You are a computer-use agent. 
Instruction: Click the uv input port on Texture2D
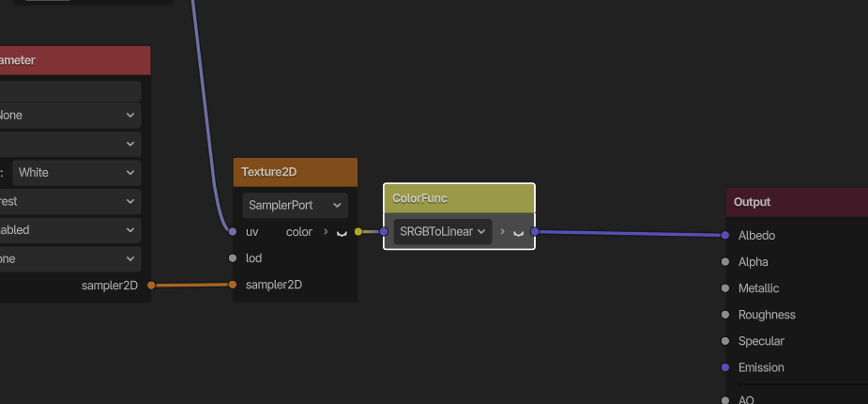(x=233, y=231)
